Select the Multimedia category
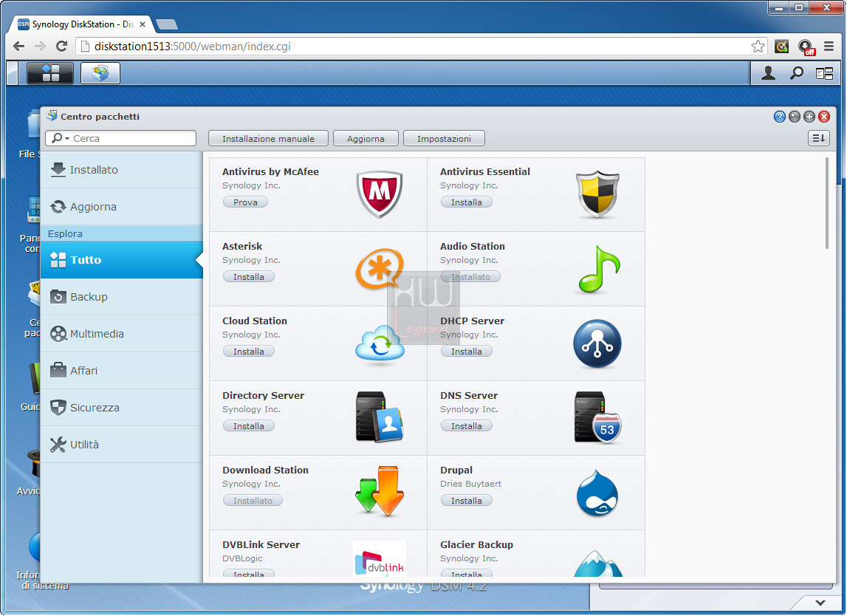The image size is (847, 616). click(122, 334)
